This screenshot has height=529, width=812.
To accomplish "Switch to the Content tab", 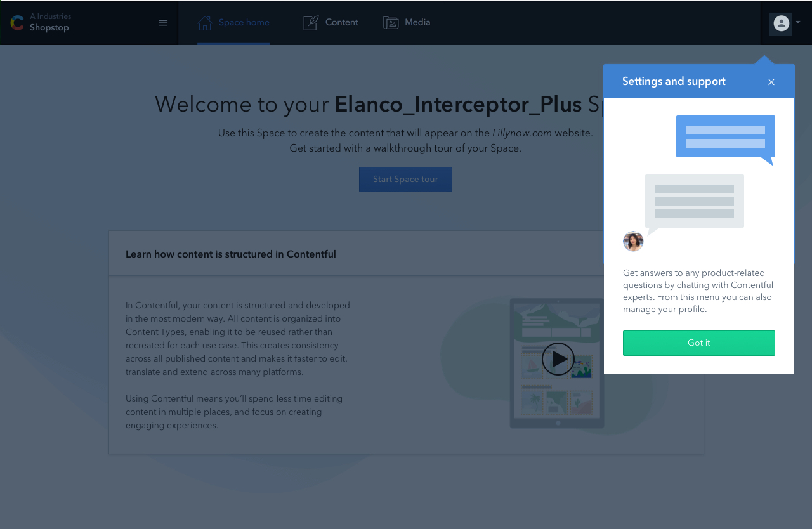I will coord(341,23).
